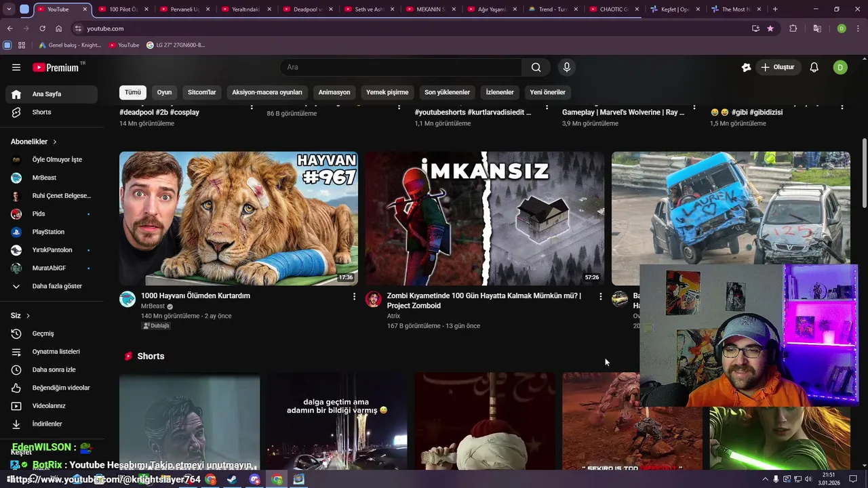Click the search magnifier button
Image resolution: width=868 pixels, height=488 pixels.
coord(536,67)
